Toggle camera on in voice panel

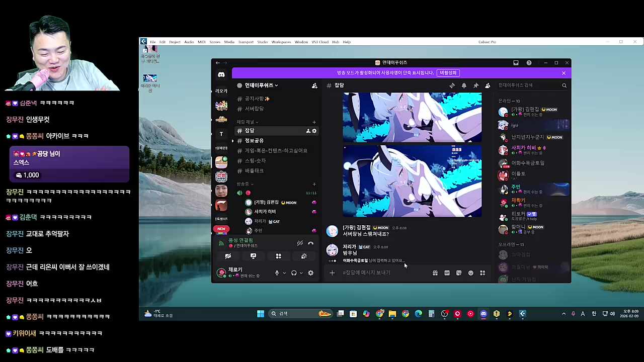228,256
